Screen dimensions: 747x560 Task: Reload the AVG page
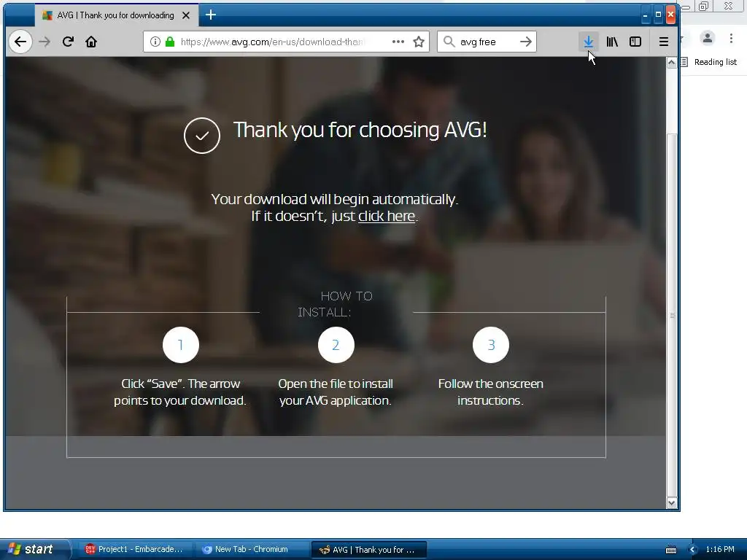click(68, 42)
